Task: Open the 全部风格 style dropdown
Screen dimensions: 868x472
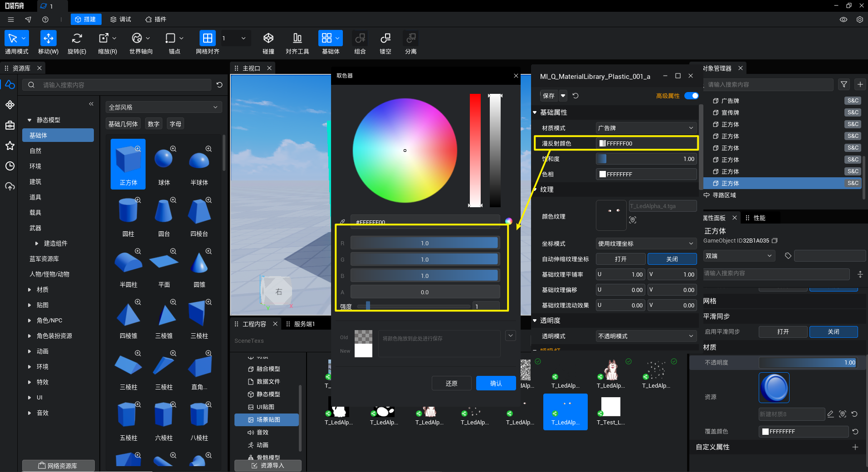Action: [x=163, y=107]
